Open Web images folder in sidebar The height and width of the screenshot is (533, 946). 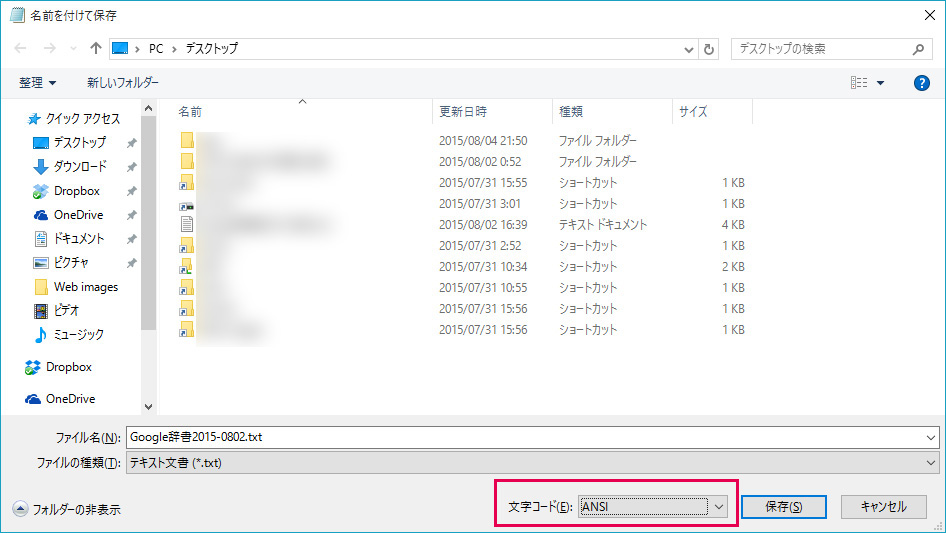76,287
